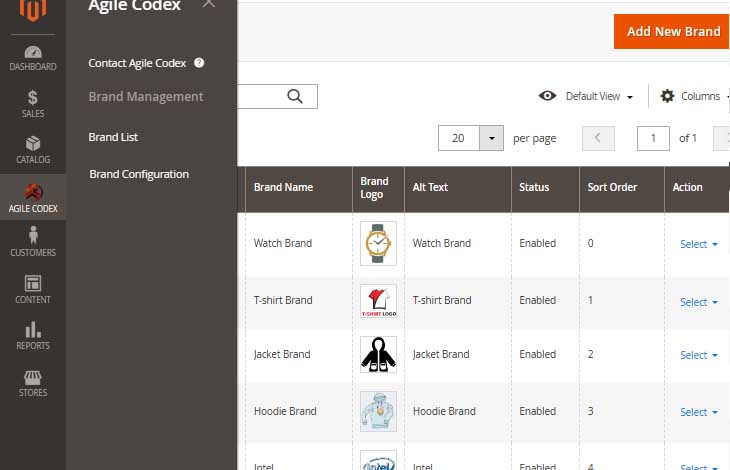Sort by the Sort Order column header
This screenshot has height=470, width=730.
coord(622,188)
